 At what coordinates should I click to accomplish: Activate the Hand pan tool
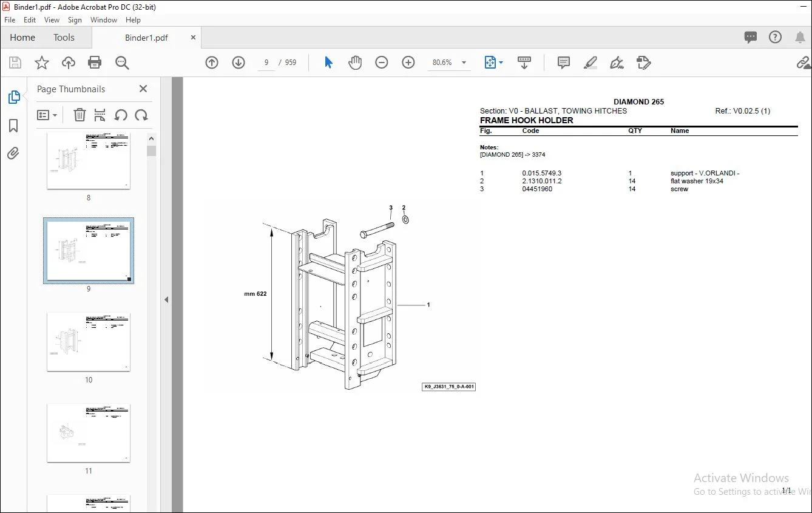pos(355,63)
